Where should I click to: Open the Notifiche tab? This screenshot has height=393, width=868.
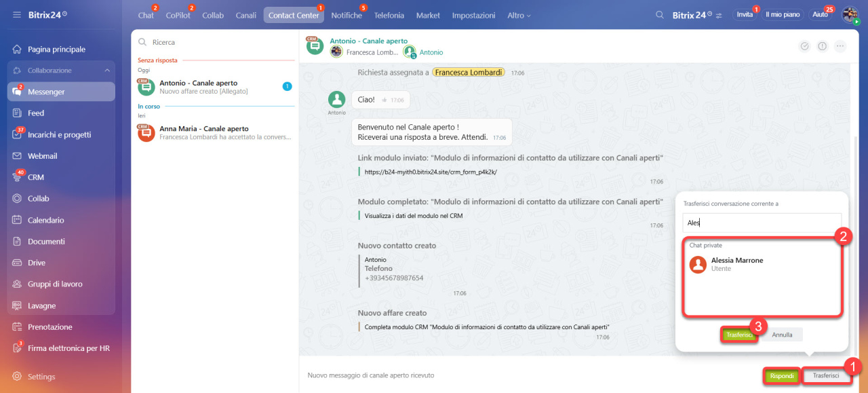(347, 15)
